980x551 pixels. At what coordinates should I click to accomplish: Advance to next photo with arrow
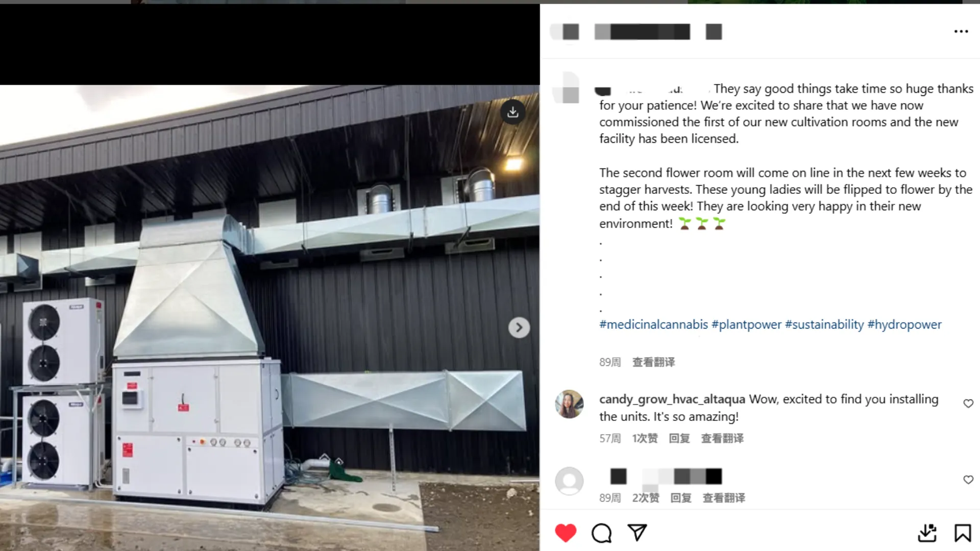[x=519, y=328]
